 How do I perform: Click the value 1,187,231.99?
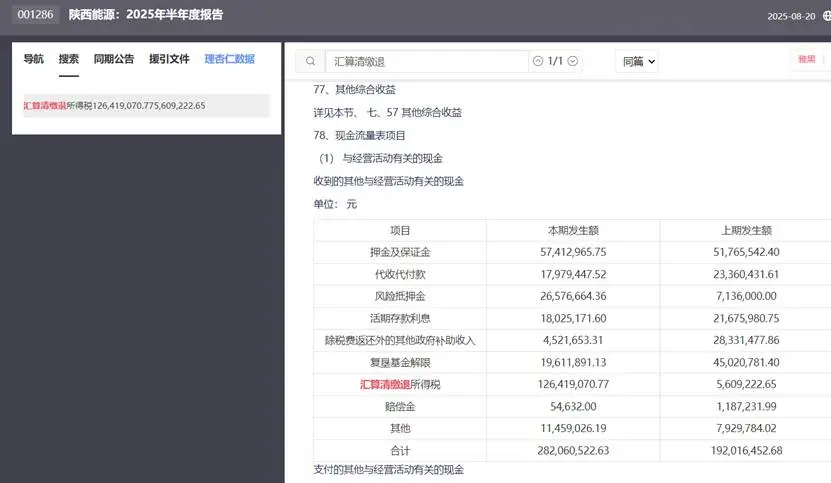(746, 407)
